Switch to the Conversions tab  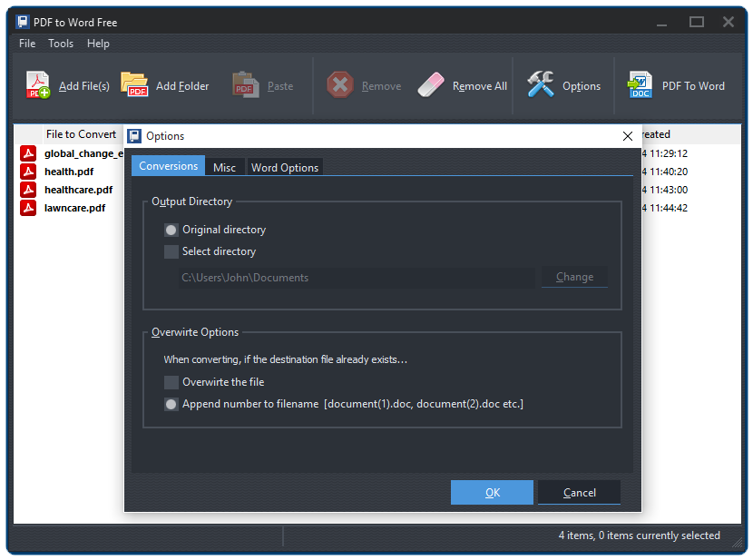pos(168,166)
